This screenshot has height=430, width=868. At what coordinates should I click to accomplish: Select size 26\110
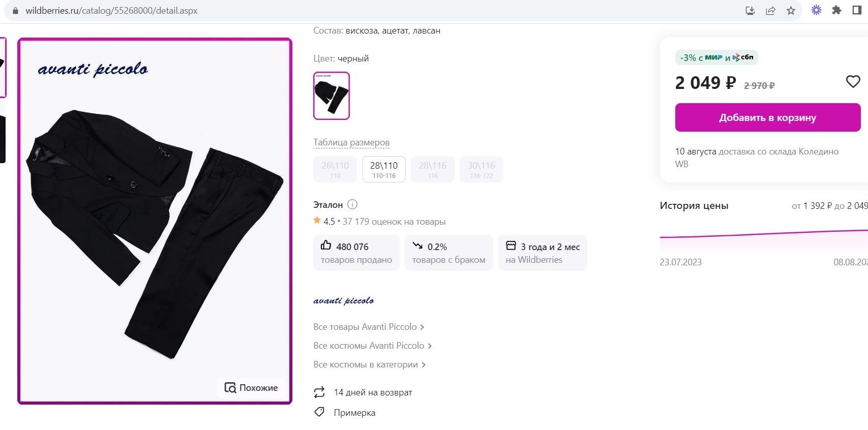pos(335,169)
